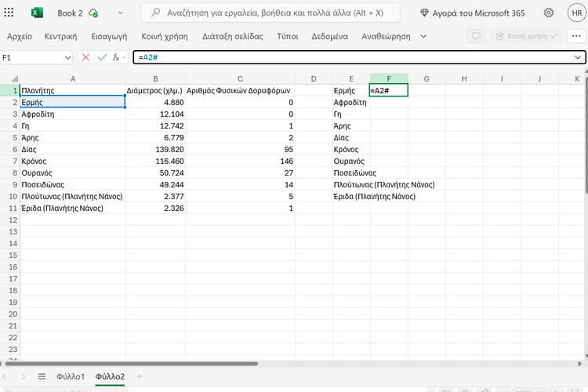Cancel formula entry with X icon
Image resolution: width=588 pixels, height=392 pixels.
85,57
